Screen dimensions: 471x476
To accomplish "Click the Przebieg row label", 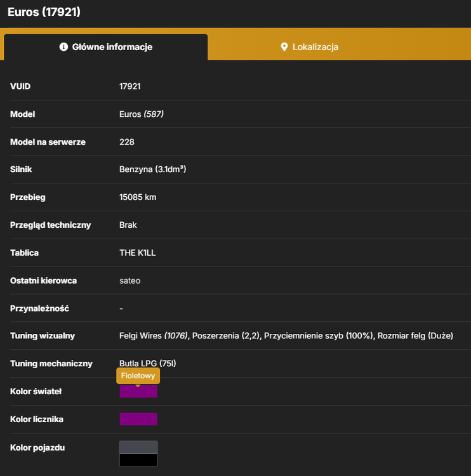I will coord(28,197).
